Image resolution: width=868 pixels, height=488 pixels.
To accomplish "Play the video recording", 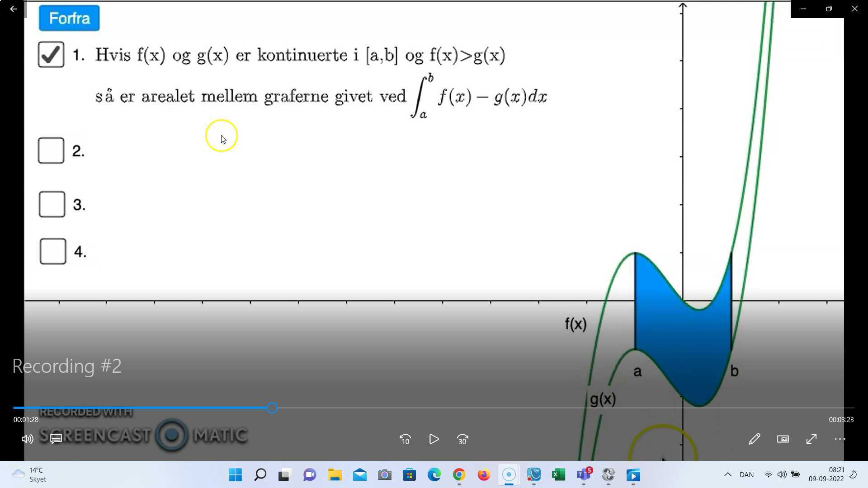I will [x=434, y=439].
